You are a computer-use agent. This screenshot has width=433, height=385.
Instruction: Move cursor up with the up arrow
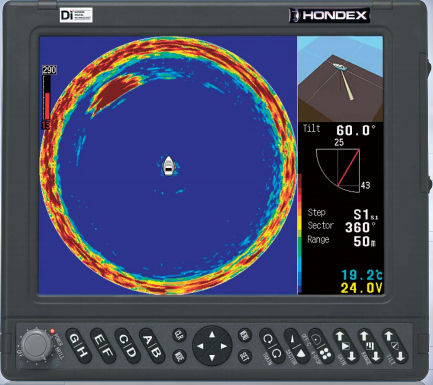(212, 334)
